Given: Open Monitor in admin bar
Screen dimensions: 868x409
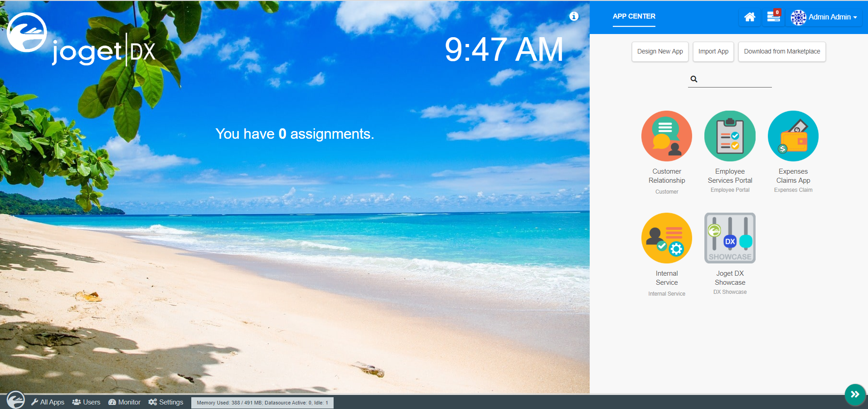Looking at the screenshot, I should click(125, 402).
